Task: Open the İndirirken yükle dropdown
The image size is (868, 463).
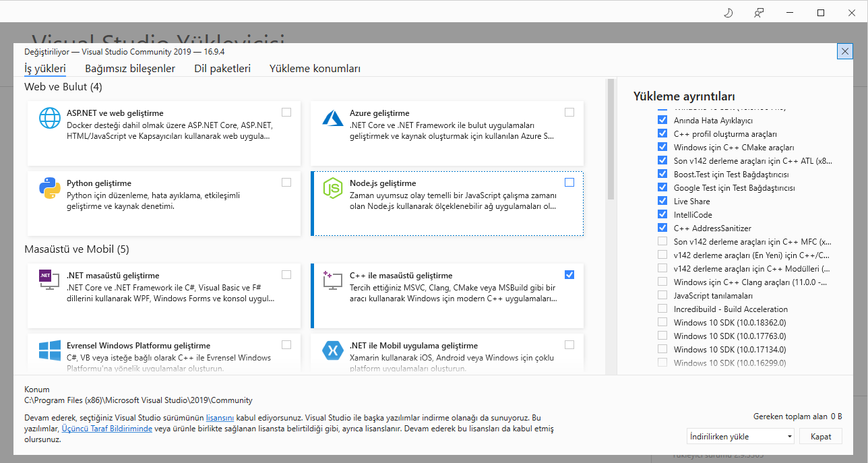Action: click(x=740, y=436)
